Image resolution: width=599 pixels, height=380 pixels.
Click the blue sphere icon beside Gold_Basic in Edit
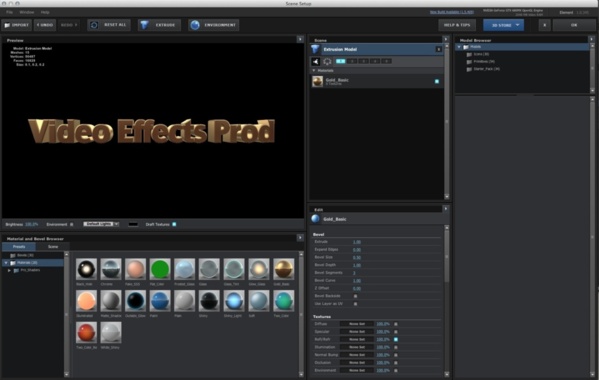tap(315, 219)
